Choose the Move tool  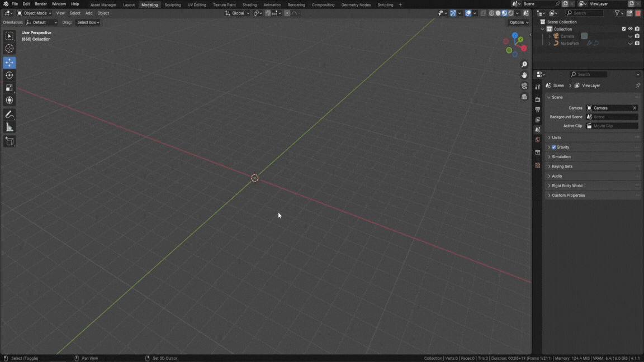(x=10, y=63)
